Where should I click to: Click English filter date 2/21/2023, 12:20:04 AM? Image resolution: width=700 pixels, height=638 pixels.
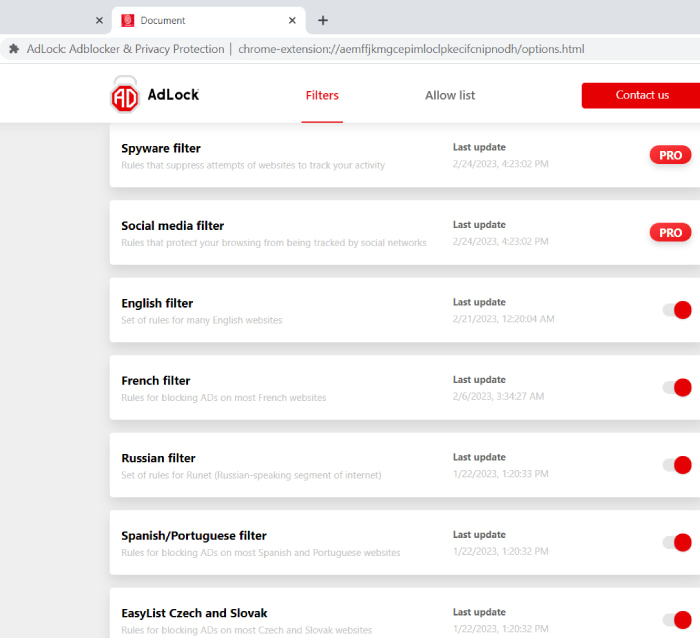click(504, 319)
